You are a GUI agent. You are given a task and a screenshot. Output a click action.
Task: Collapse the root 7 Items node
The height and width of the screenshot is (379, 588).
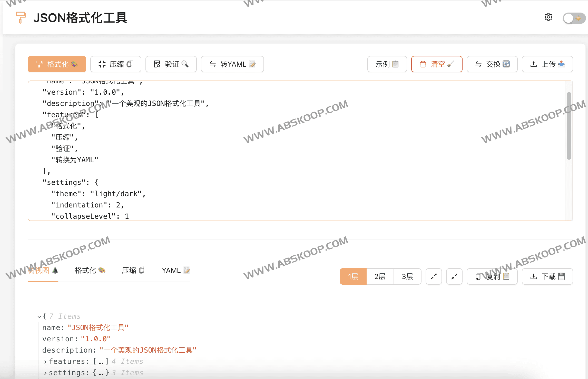pyautogui.click(x=39, y=316)
